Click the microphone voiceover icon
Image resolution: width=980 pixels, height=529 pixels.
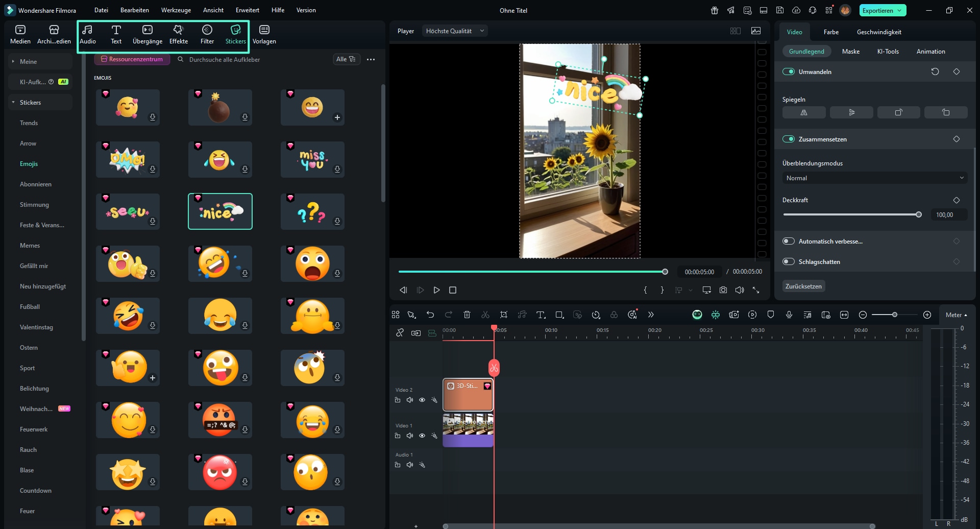[789, 315]
